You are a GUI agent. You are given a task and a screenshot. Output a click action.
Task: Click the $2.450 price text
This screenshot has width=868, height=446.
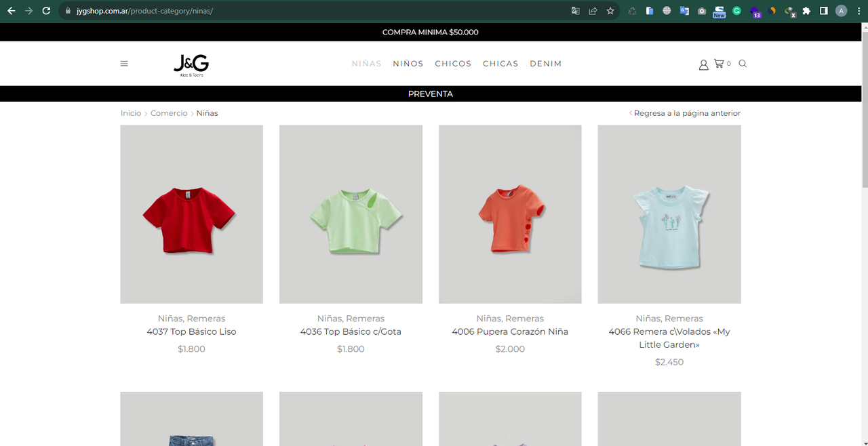coord(669,362)
